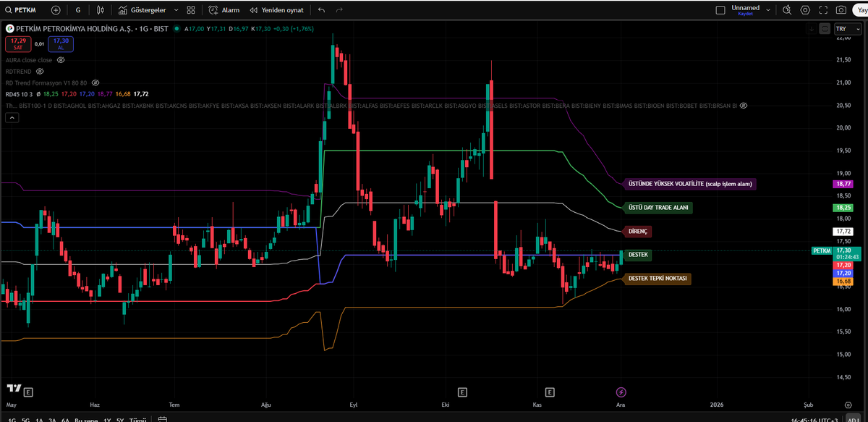Start Yeniden oynat bar replay

276,10
